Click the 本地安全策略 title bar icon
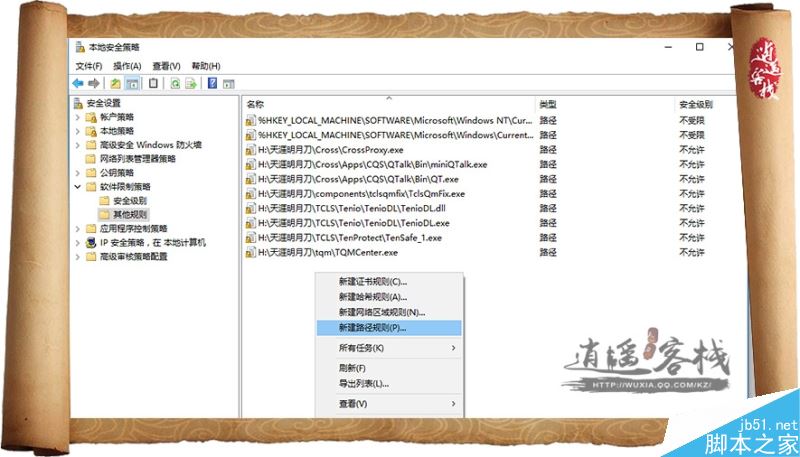This screenshot has width=800, height=457. [x=80, y=47]
